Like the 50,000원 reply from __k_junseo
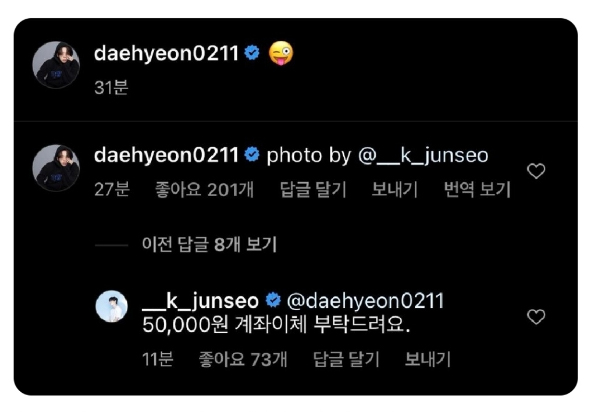The height and width of the screenshot is (412, 602). 536,317
